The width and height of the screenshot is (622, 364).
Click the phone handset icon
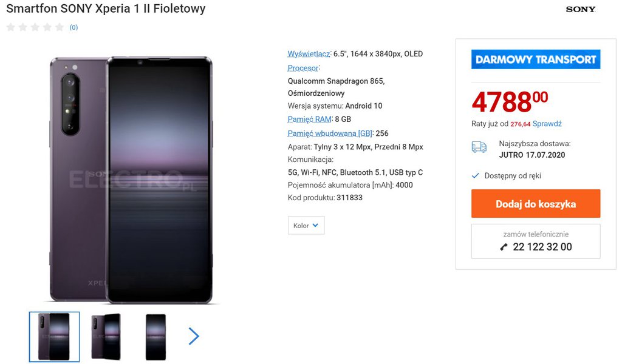pyautogui.click(x=504, y=247)
